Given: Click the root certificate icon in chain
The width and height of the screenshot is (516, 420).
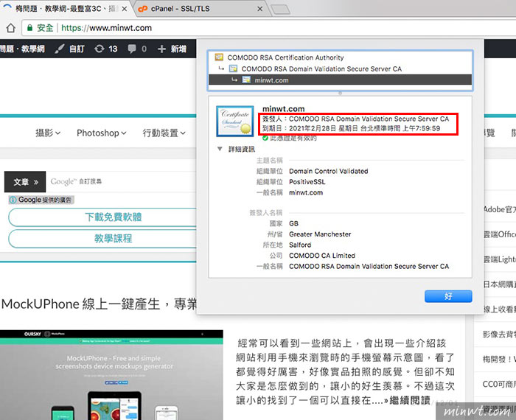Looking at the screenshot, I should click(x=219, y=57).
